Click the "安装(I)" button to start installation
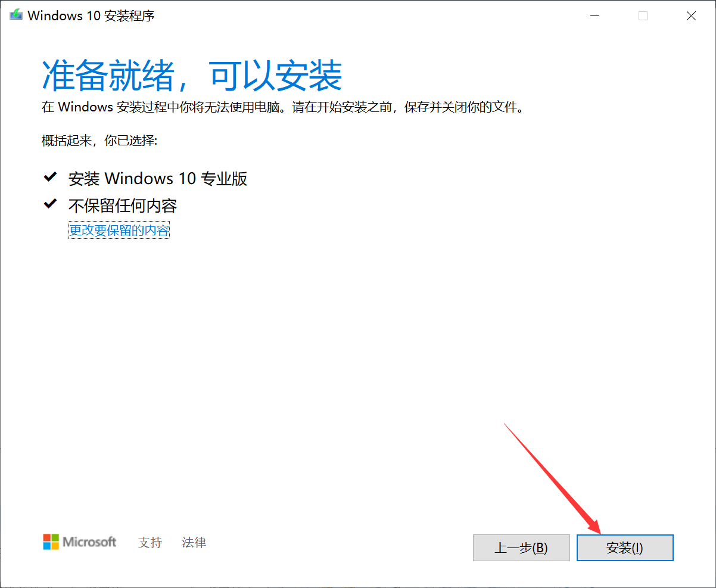The image size is (716, 588). [624, 547]
